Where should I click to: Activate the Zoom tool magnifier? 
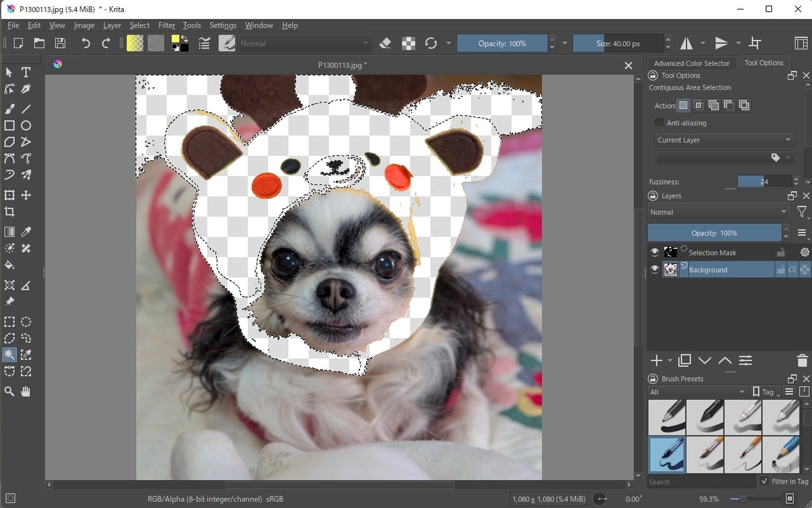point(9,391)
